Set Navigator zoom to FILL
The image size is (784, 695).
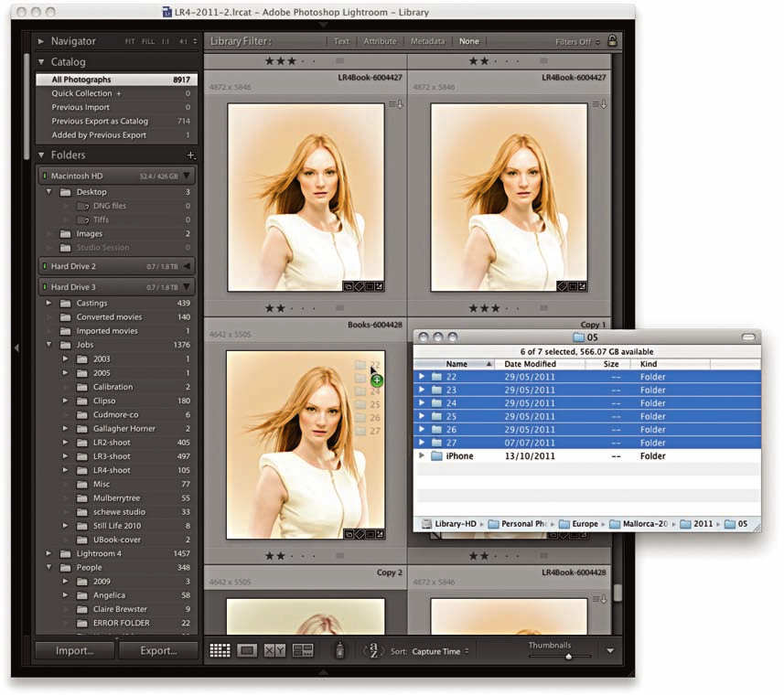click(x=148, y=41)
